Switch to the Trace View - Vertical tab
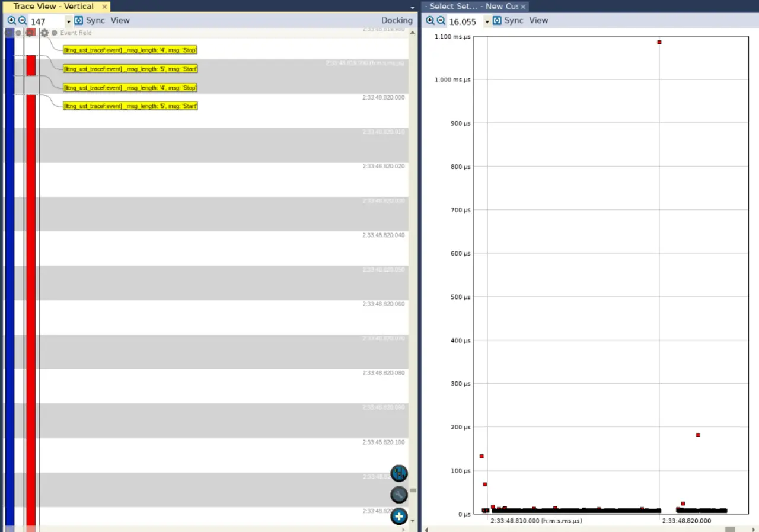 coord(53,7)
